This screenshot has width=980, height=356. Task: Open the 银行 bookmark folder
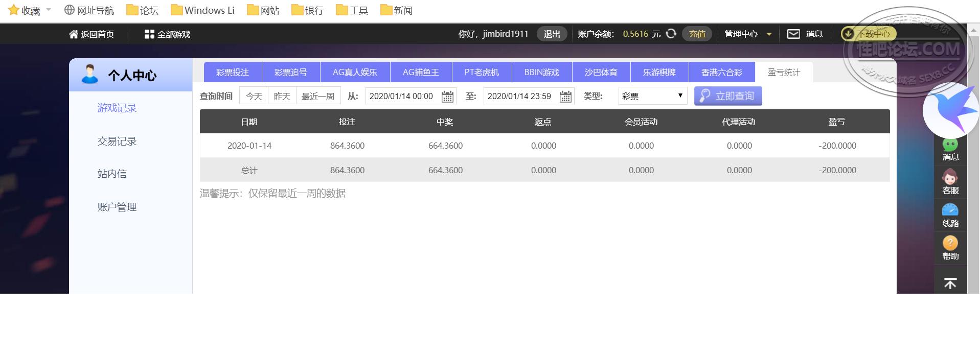pyautogui.click(x=307, y=10)
